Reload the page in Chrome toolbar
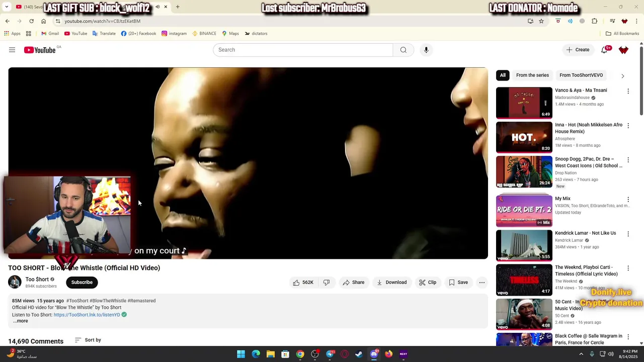The image size is (644, 362). coord(31,21)
